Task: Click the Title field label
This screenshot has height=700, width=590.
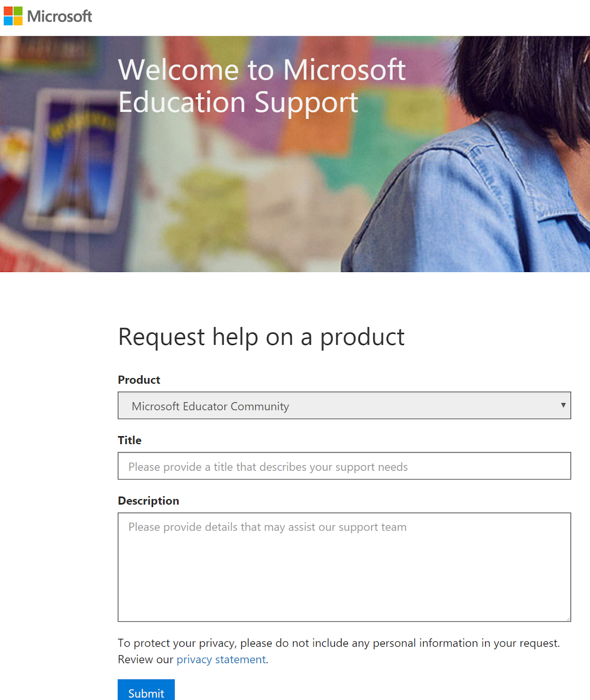Action: (129, 440)
